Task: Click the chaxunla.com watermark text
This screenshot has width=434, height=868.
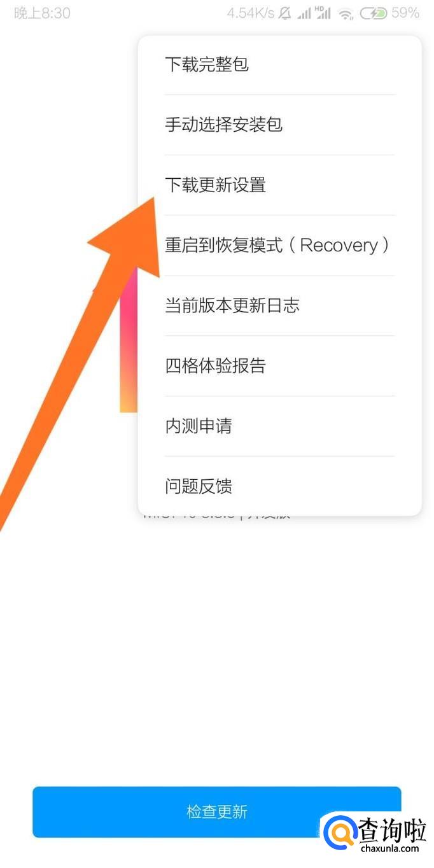Action: point(389,849)
